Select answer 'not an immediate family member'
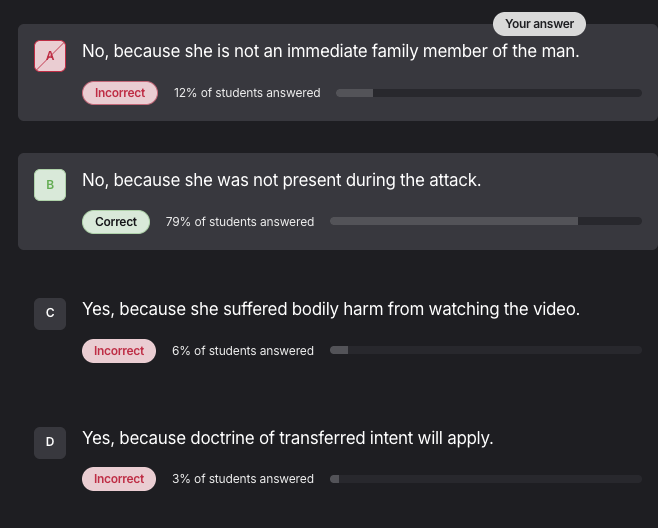Image resolution: width=658 pixels, height=528 pixels. click(330, 51)
